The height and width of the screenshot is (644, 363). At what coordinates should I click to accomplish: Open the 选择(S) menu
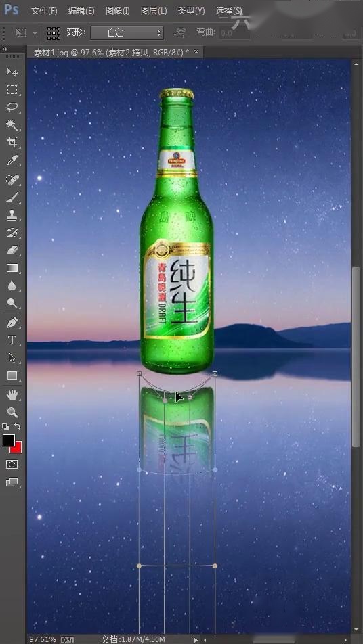(229, 11)
